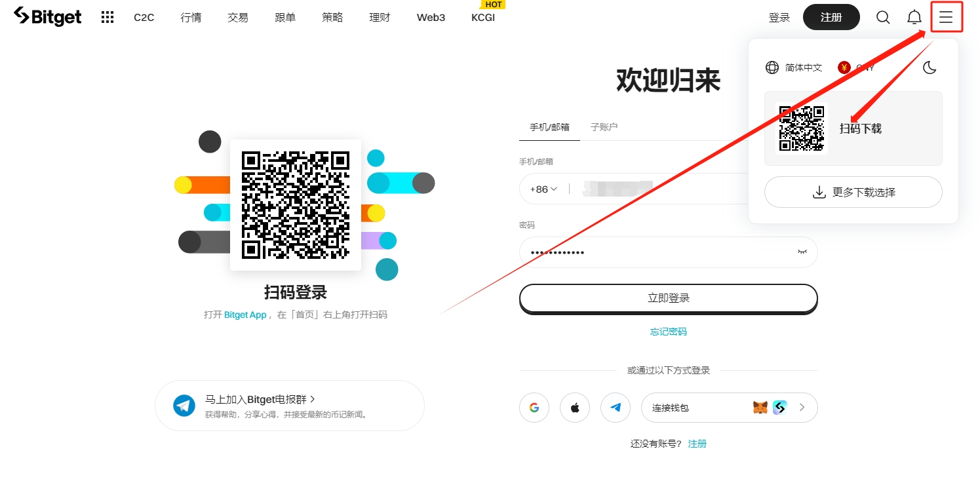
Task: Click the 注册 link below login options
Action: (x=697, y=444)
